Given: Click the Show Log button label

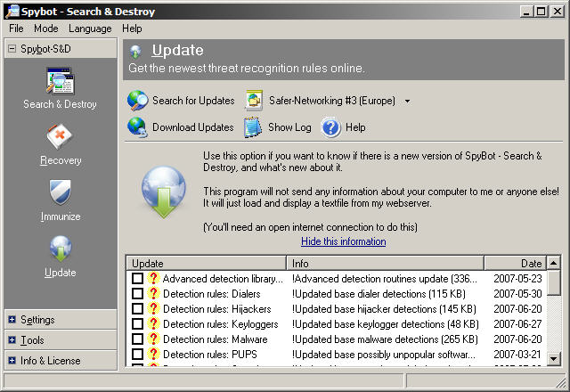Looking at the screenshot, I should 289,127.
